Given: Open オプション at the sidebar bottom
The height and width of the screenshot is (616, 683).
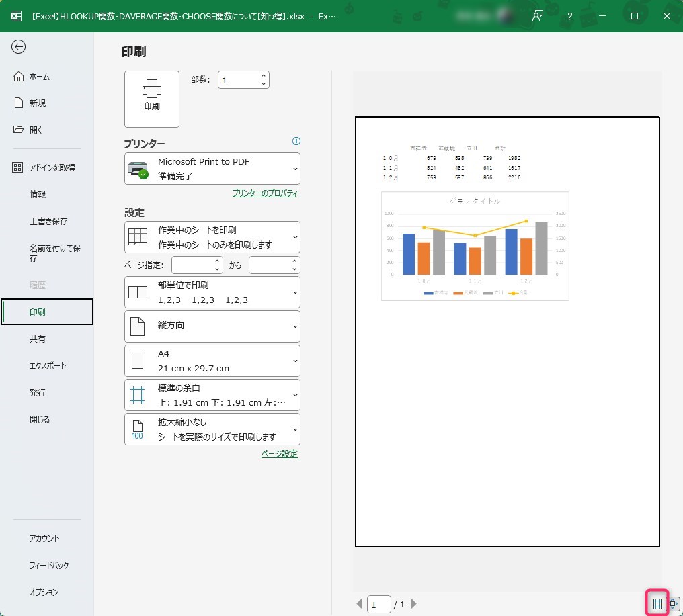Looking at the screenshot, I should coord(44,592).
